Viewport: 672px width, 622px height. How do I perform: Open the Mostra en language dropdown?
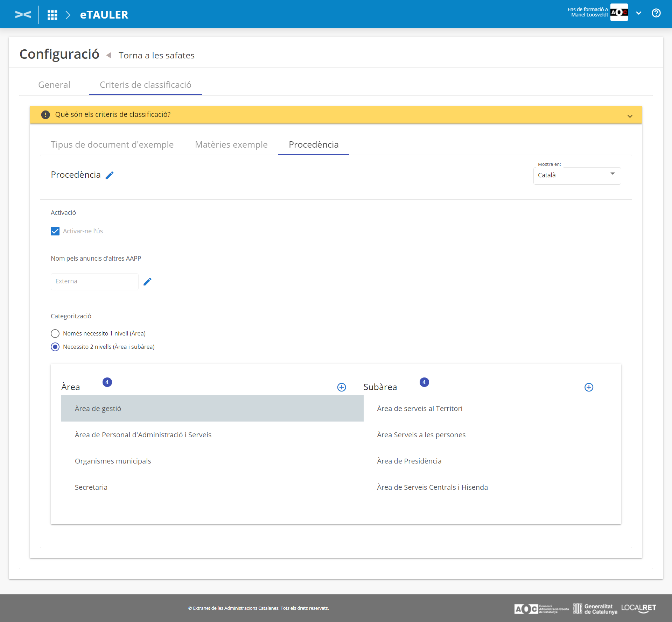pos(577,175)
